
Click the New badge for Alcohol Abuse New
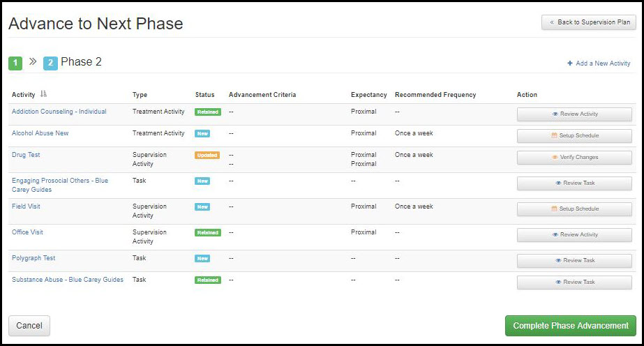click(x=202, y=134)
